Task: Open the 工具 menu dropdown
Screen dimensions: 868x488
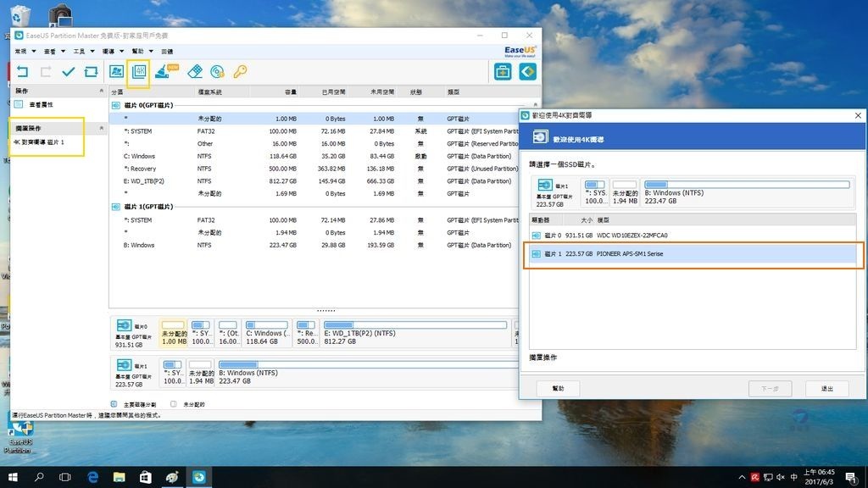Action: (x=79, y=52)
